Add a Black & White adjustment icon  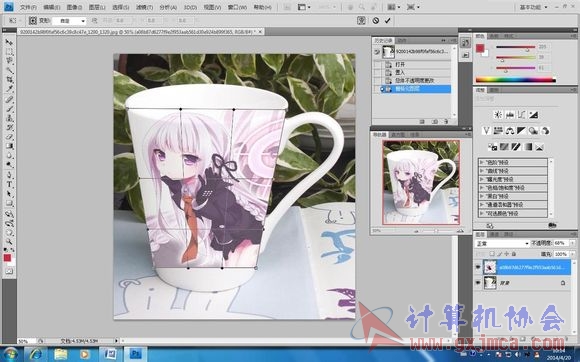tap(521, 131)
